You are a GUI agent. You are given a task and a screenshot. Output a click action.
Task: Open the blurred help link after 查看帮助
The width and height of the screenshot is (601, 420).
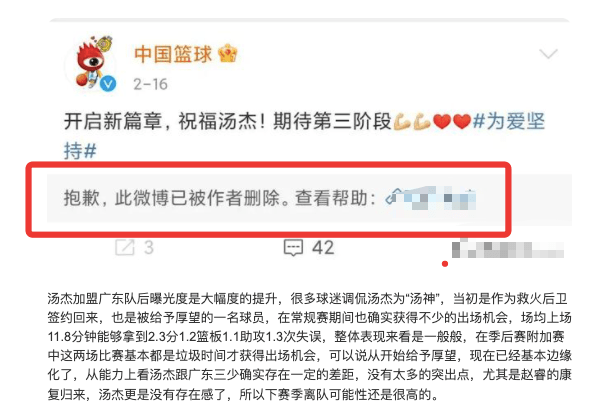431,198
